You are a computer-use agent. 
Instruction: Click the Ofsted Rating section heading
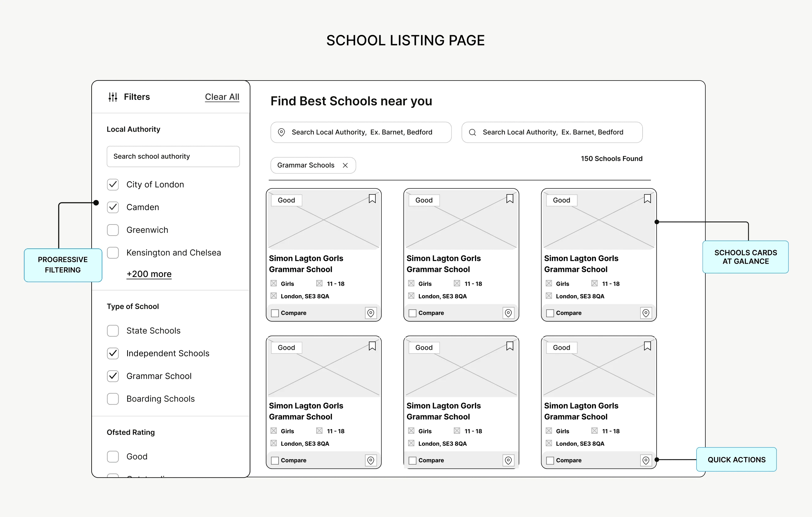point(131,432)
